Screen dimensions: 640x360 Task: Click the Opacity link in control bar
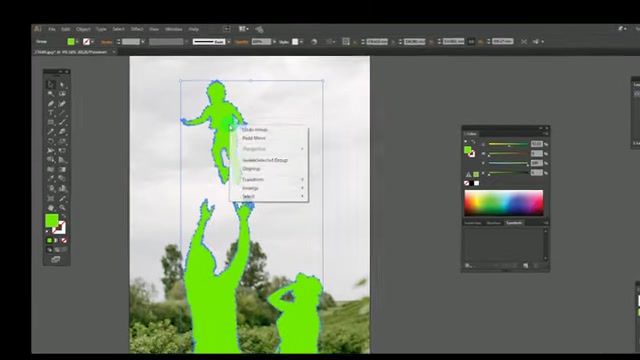[242, 42]
